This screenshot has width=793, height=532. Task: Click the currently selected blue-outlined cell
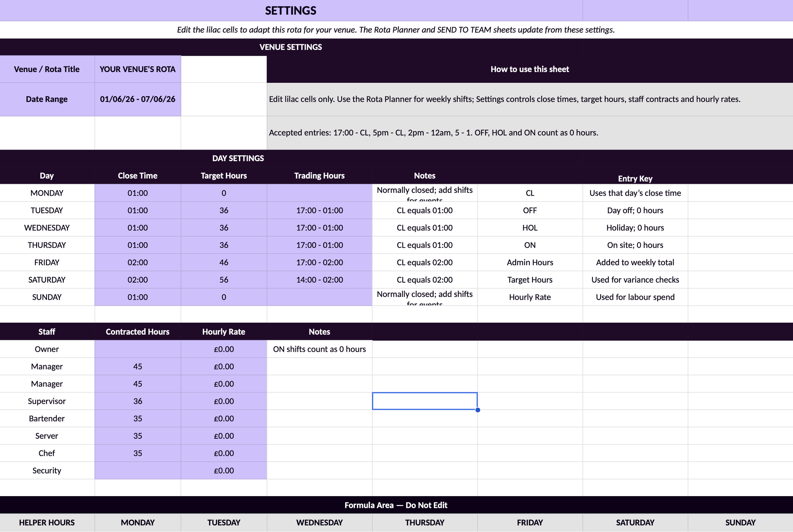pyautogui.click(x=425, y=401)
